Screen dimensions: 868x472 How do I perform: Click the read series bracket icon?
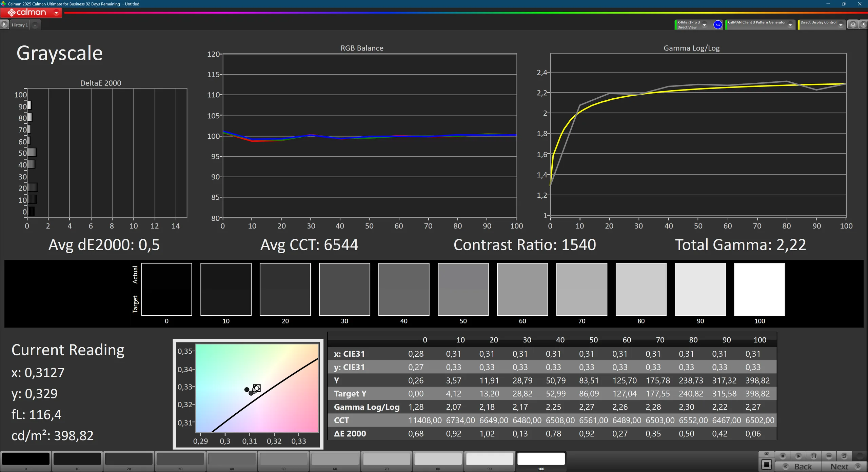pos(813,456)
